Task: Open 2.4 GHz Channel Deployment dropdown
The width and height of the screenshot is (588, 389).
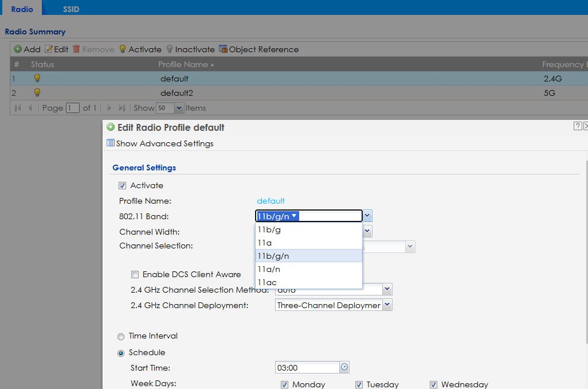Action: click(x=387, y=305)
